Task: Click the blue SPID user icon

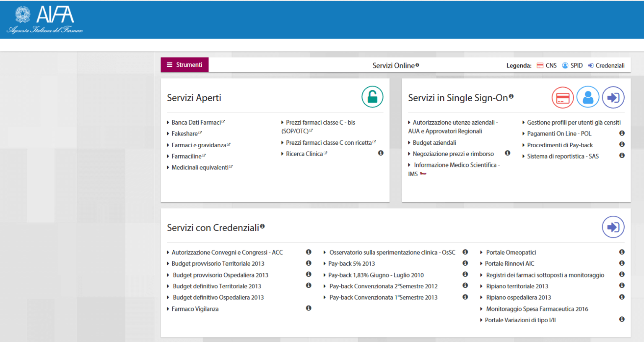Action: point(588,97)
